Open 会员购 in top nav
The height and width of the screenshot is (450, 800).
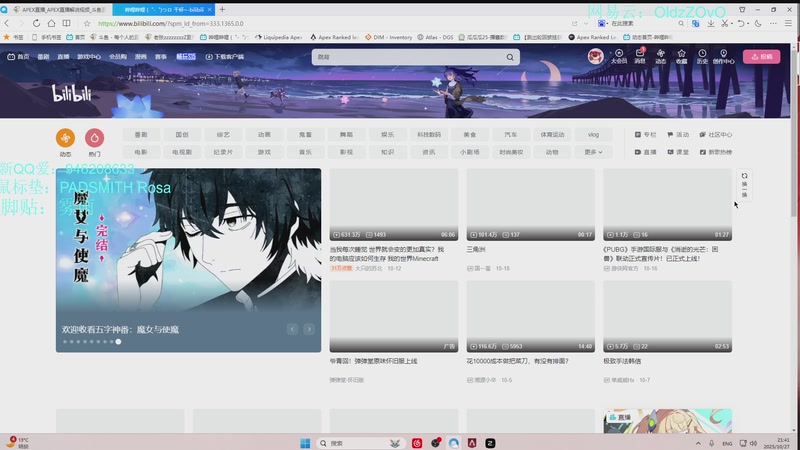[x=118, y=57]
